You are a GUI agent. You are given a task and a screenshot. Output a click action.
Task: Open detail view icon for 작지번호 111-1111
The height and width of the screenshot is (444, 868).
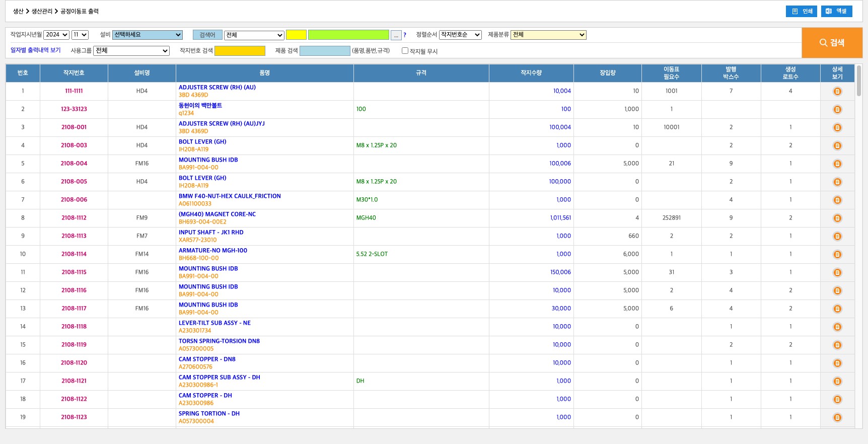[x=837, y=91]
